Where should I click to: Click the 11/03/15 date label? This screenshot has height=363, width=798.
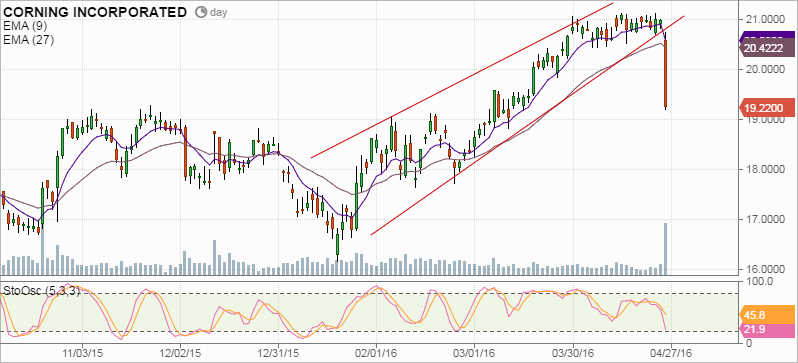click(x=82, y=353)
